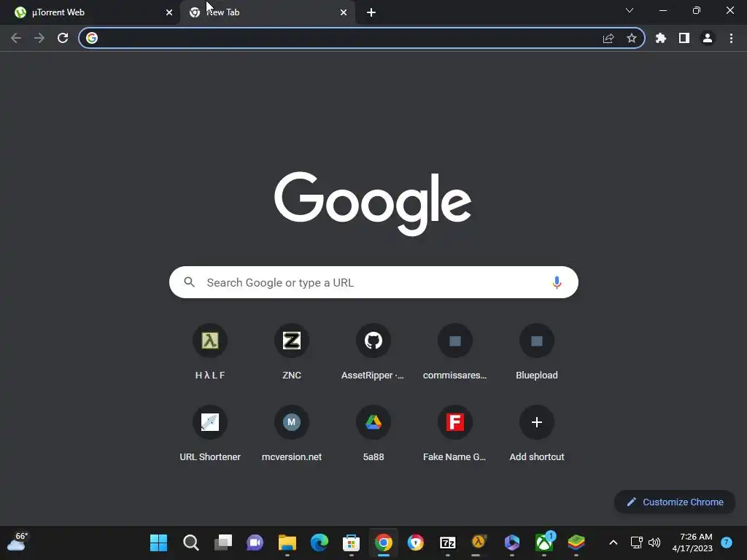The width and height of the screenshot is (747, 560).
Task: Reload the current page
Action: click(x=63, y=38)
